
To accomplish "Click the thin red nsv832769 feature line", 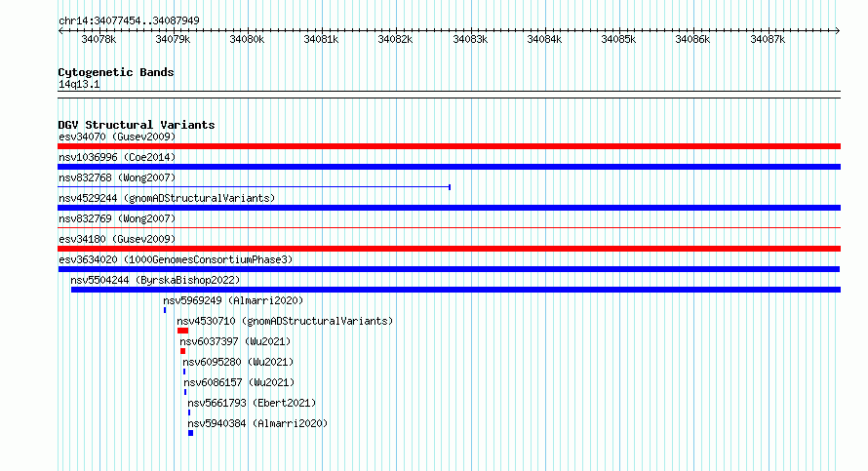I will click(x=449, y=227).
